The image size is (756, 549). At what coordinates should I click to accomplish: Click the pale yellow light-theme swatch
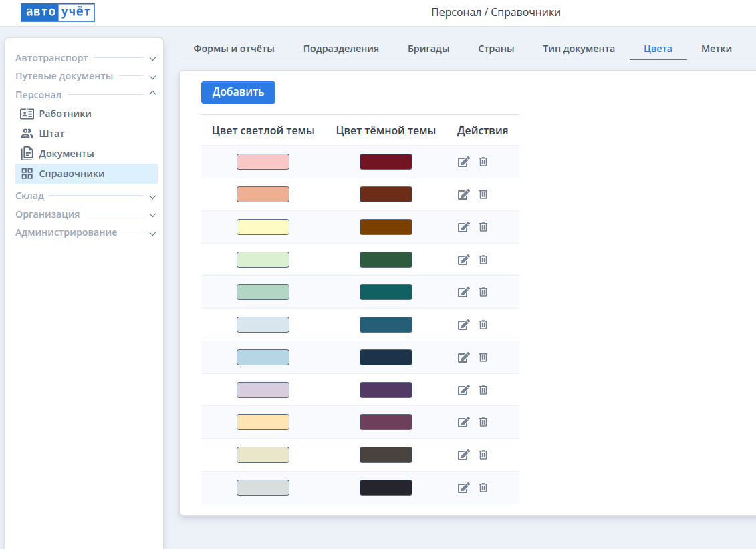coord(263,227)
